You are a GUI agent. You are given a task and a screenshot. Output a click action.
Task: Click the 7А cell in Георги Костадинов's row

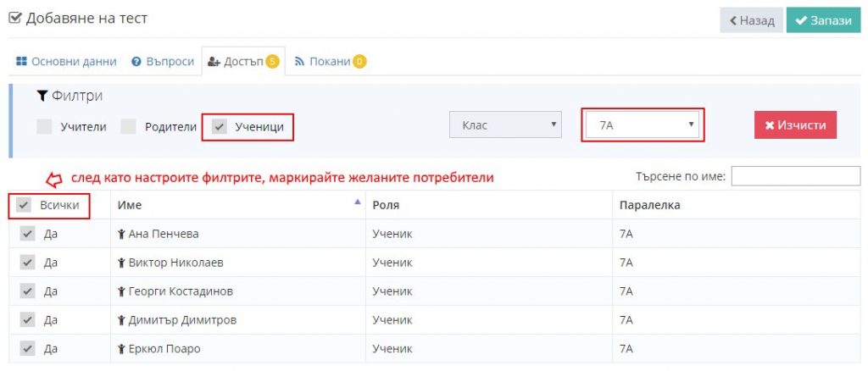[x=626, y=292]
